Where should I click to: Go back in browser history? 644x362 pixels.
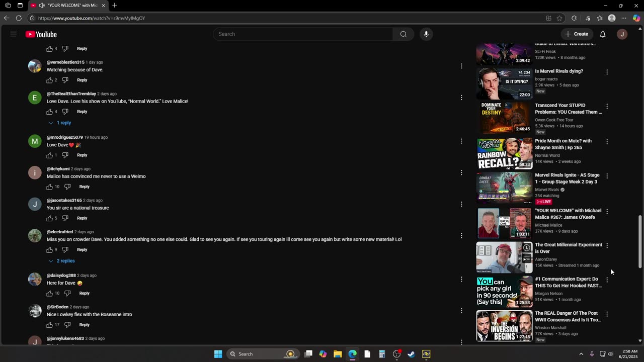coord(7,18)
